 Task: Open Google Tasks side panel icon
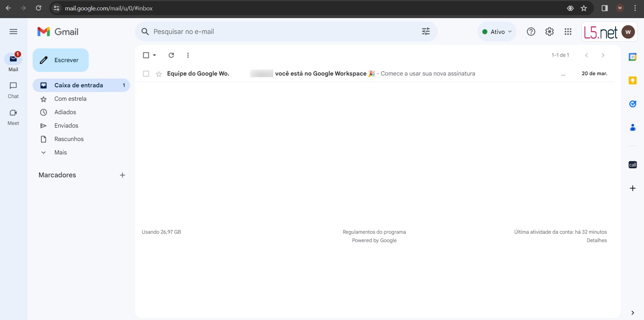pos(632,104)
